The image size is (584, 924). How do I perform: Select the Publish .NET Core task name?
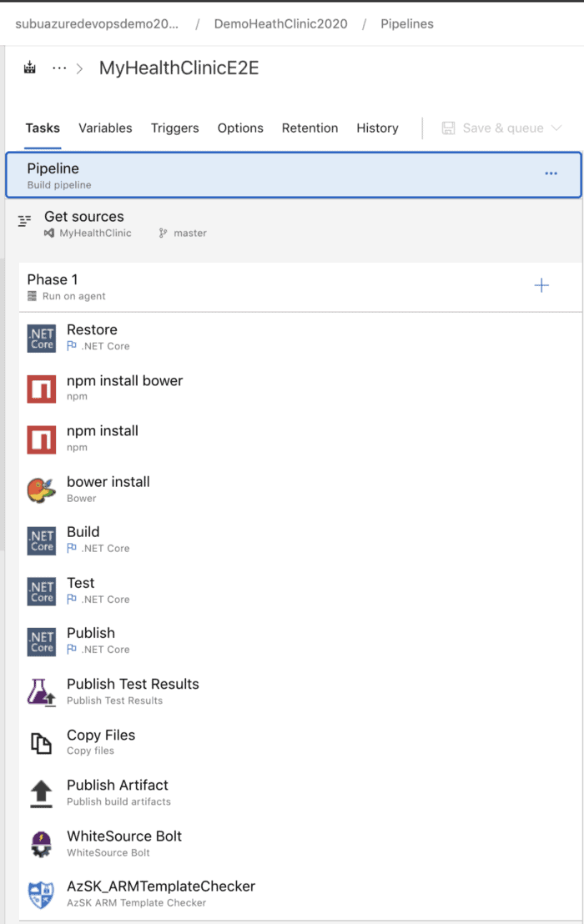tap(91, 633)
